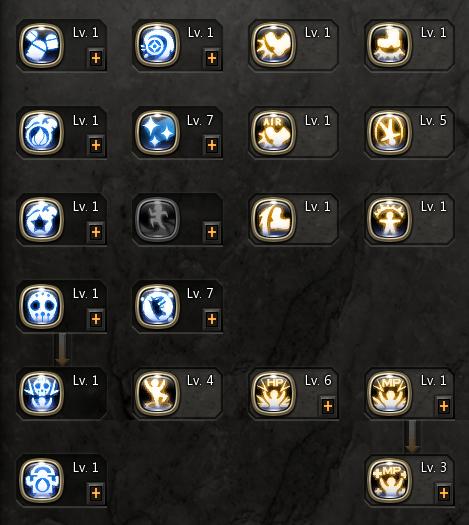Click the blue wolf head Lv. 7 skill
Viewport: 469px width, 525px height.
point(157,306)
